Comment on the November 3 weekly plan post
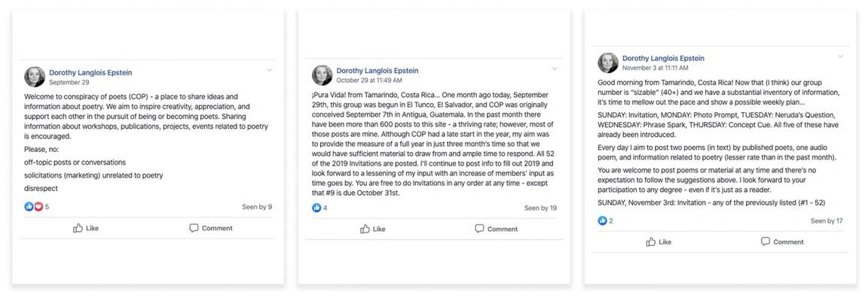This screenshot has width=868, height=298. (x=782, y=242)
